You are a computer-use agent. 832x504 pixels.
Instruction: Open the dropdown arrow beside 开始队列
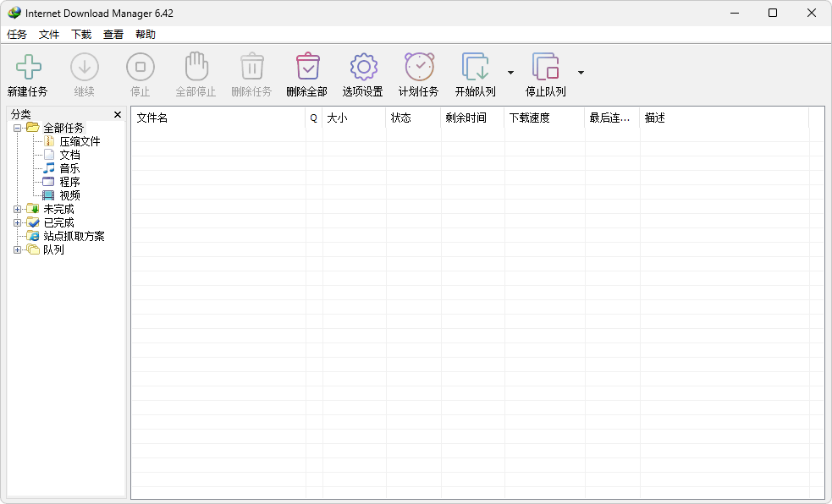pyautogui.click(x=510, y=74)
